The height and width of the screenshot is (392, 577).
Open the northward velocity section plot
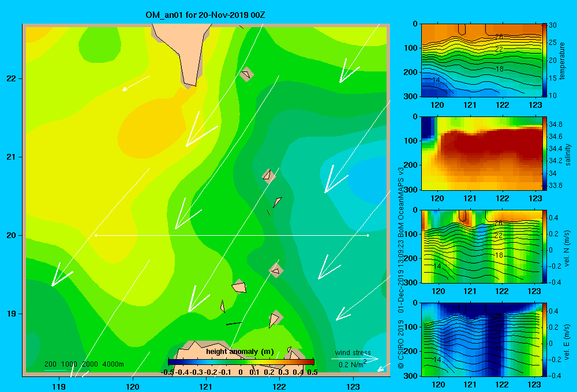[x=481, y=246]
